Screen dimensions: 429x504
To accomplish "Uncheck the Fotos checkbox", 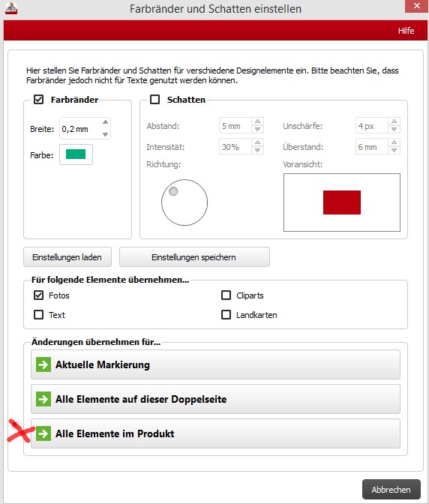I will tap(38, 295).
